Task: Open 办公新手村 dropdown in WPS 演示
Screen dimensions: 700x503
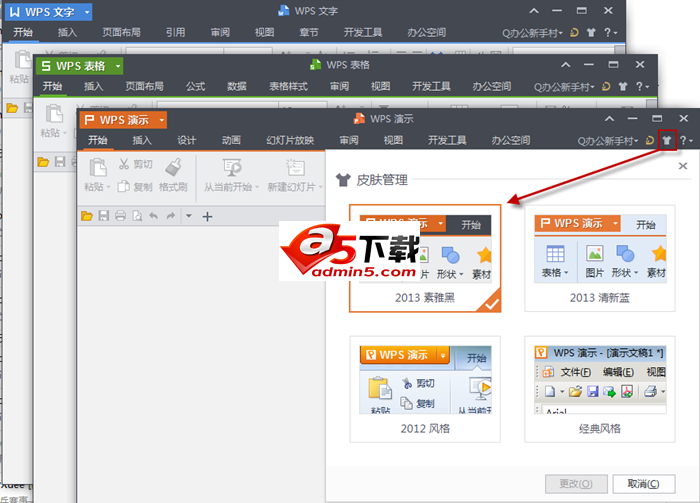Action: [x=607, y=141]
